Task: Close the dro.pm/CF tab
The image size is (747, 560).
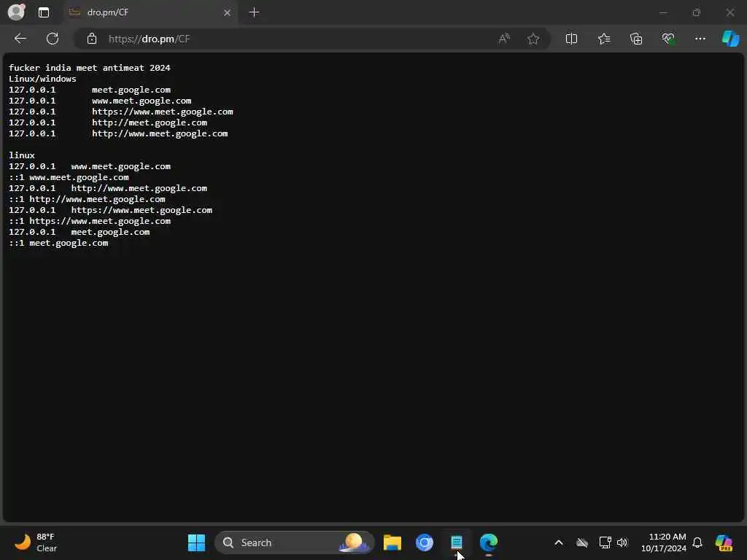Action: (x=228, y=12)
